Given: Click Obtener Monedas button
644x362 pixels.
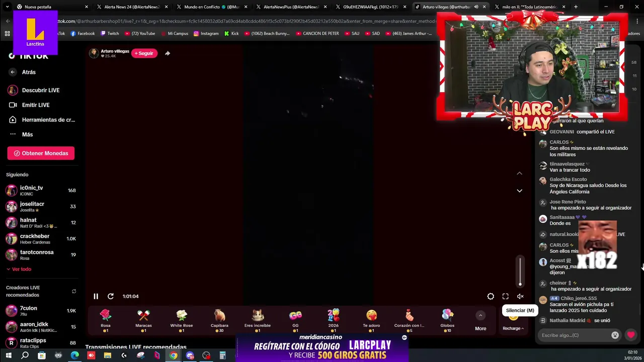Looking at the screenshot, I should point(41,153).
